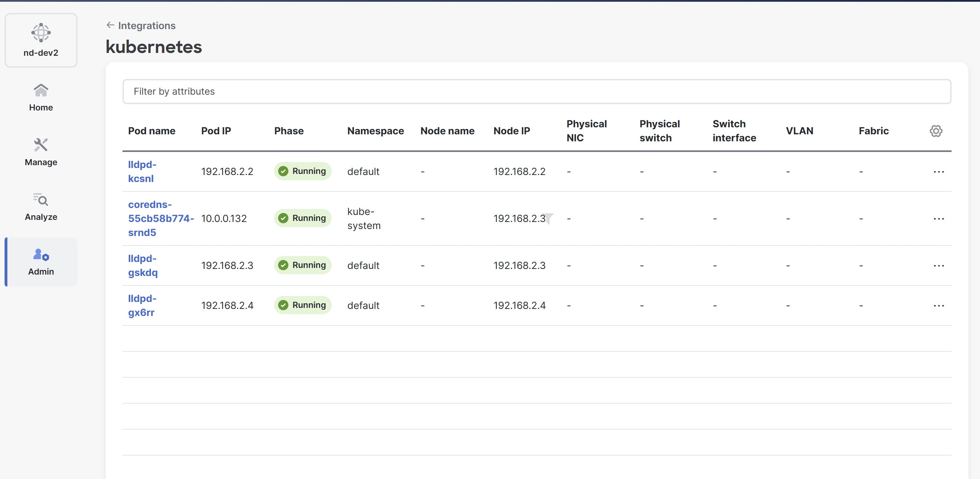Click Running check icon for lldpd-kcsnl
The width and height of the screenshot is (980, 479).
[283, 171]
